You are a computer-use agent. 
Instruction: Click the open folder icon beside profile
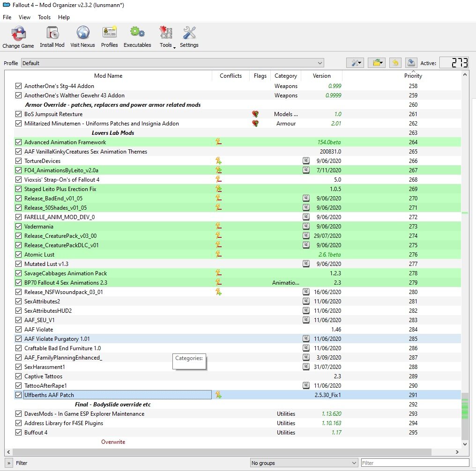point(377,63)
